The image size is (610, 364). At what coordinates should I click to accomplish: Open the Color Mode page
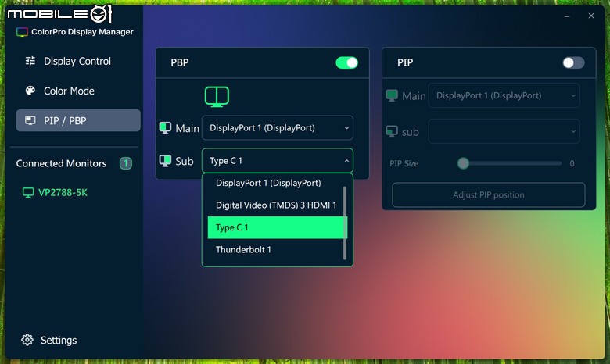69,91
